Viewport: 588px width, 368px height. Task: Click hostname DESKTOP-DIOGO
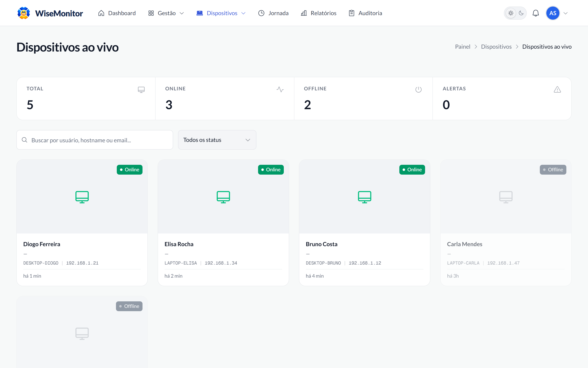pyautogui.click(x=41, y=263)
